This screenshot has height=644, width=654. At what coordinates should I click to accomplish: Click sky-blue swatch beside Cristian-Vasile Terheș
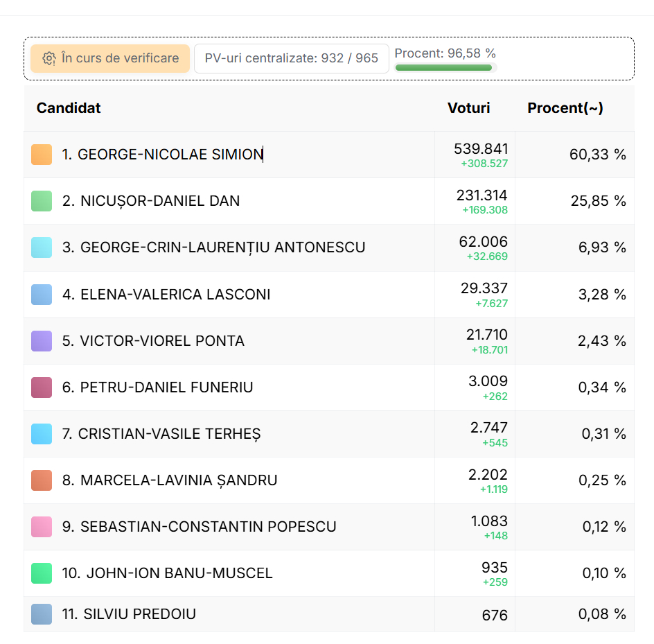(x=42, y=434)
